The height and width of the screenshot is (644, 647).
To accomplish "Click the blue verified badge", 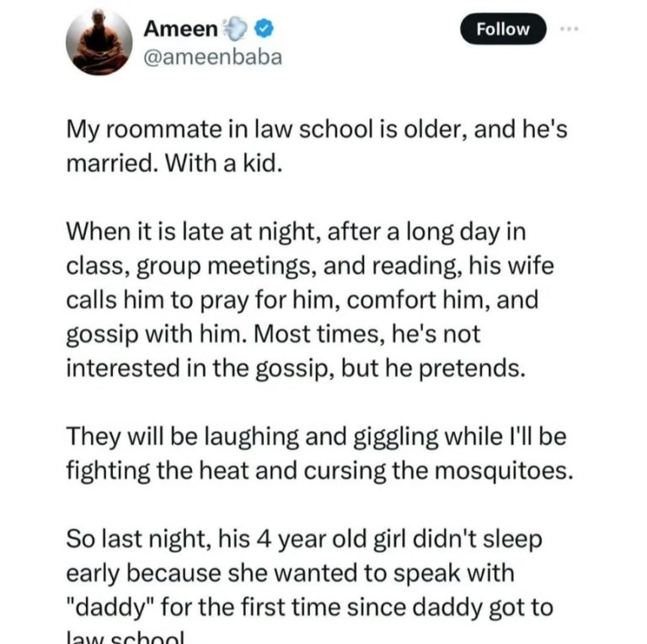I will 263,29.
